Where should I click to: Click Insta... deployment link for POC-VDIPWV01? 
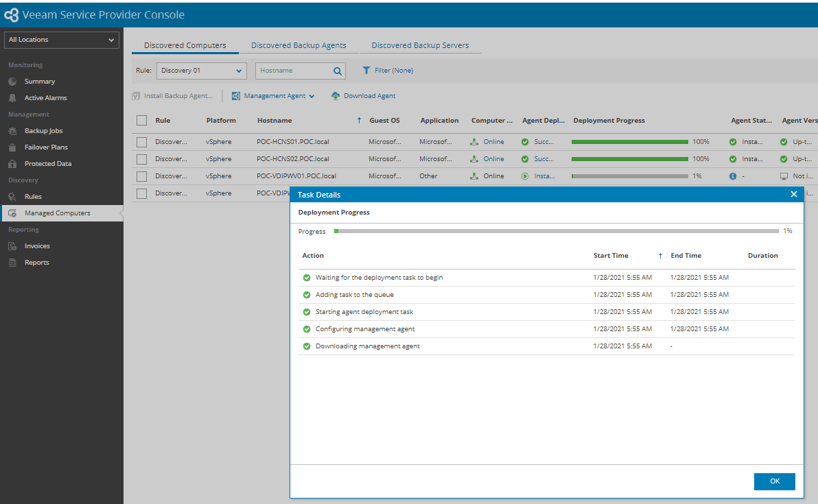[544, 176]
